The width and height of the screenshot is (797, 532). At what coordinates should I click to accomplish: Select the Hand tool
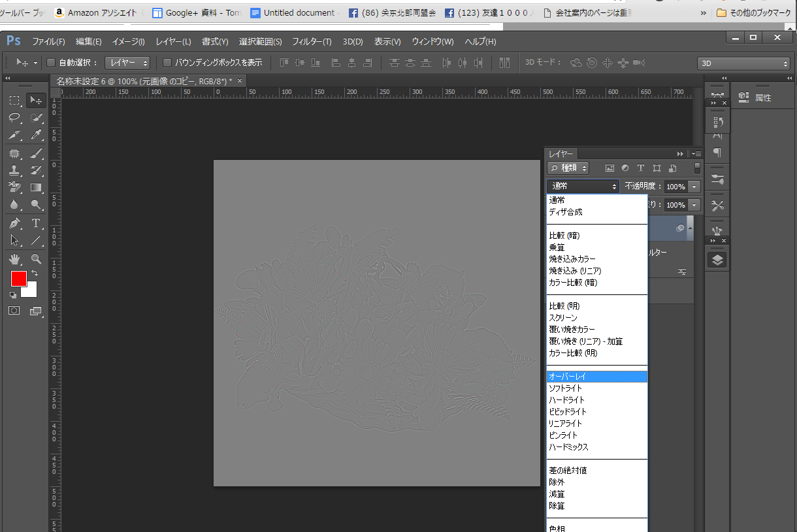[x=14, y=259]
